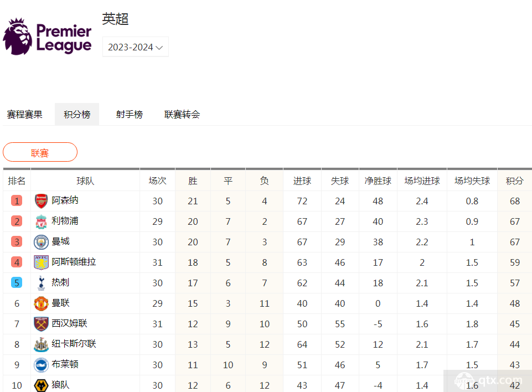
Task: Click the Newcastle United club crest
Action: click(x=41, y=344)
